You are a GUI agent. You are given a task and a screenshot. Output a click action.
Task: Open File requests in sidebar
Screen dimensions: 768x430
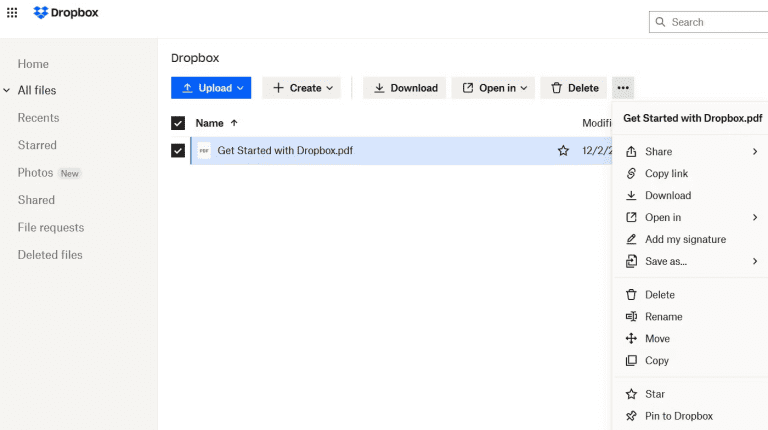pyautogui.click(x=51, y=227)
